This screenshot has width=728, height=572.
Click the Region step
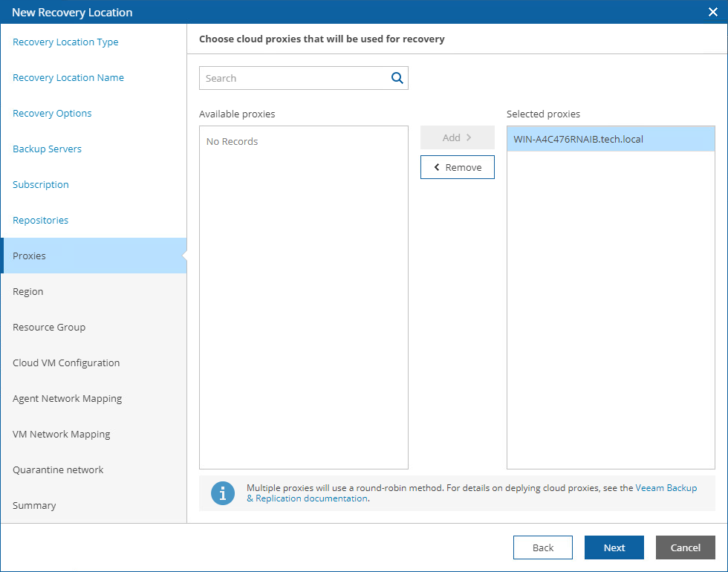click(x=28, y=292)
